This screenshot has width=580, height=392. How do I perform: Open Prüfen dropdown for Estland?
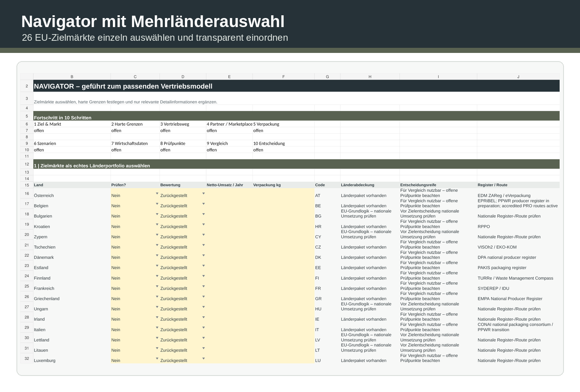click(157, 266)
